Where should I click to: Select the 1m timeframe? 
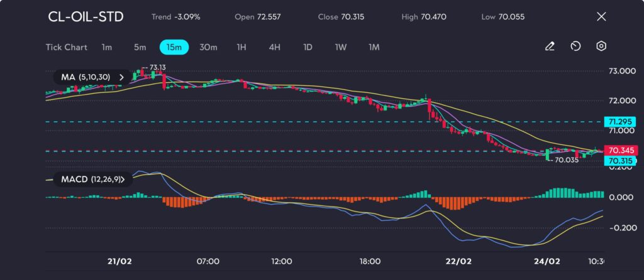(107, 47)
